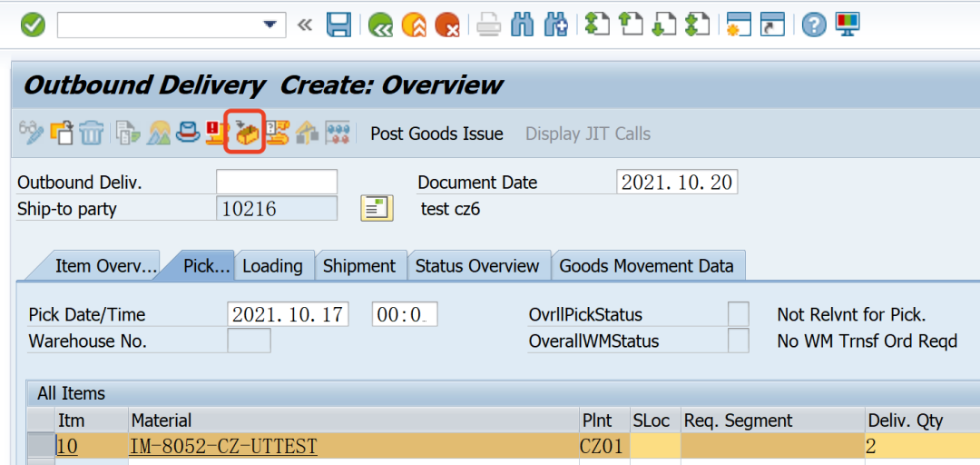Image resolution: width=980 pixels, height=465 pixels.
Task: Click the Document Date field
Action: (x=677, y=183)
